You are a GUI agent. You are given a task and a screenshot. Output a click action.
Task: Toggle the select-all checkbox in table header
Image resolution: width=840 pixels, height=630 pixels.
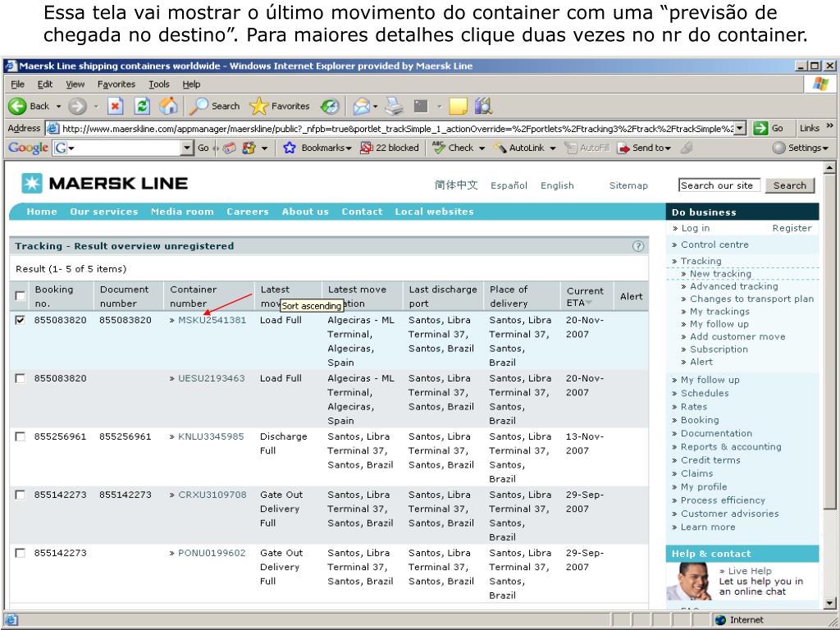pyautogui.click(x=21, y=295)
